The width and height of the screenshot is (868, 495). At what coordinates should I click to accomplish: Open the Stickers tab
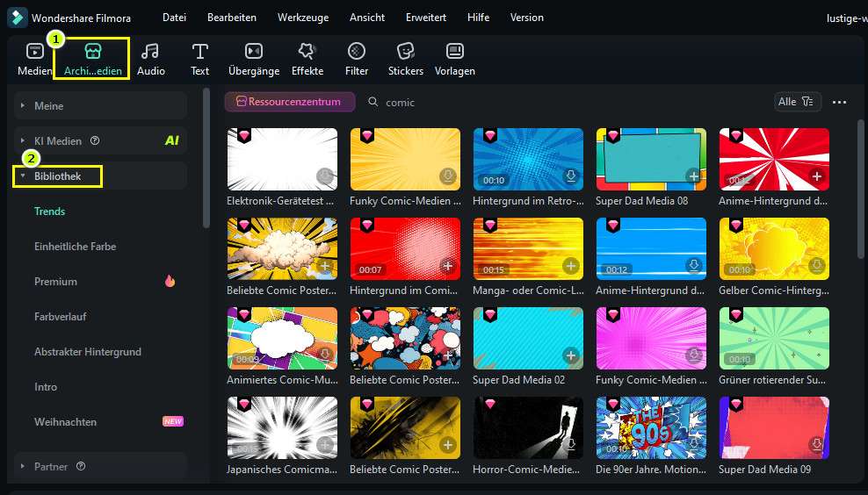(x=406, y=59)
